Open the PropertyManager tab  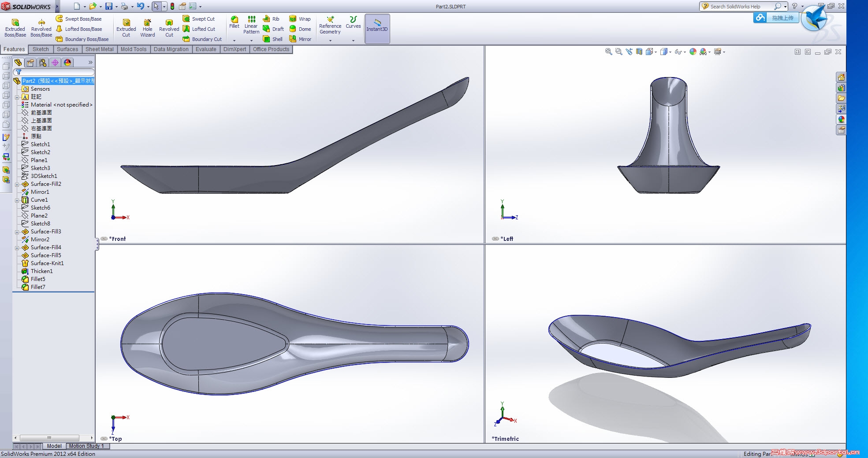(x=30, y=63)
